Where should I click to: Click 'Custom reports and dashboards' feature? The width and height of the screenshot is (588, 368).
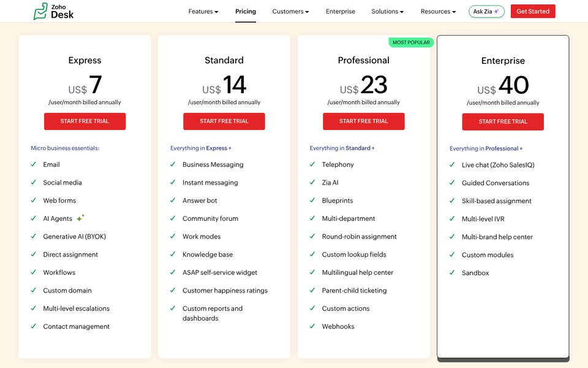click(213, 313)
